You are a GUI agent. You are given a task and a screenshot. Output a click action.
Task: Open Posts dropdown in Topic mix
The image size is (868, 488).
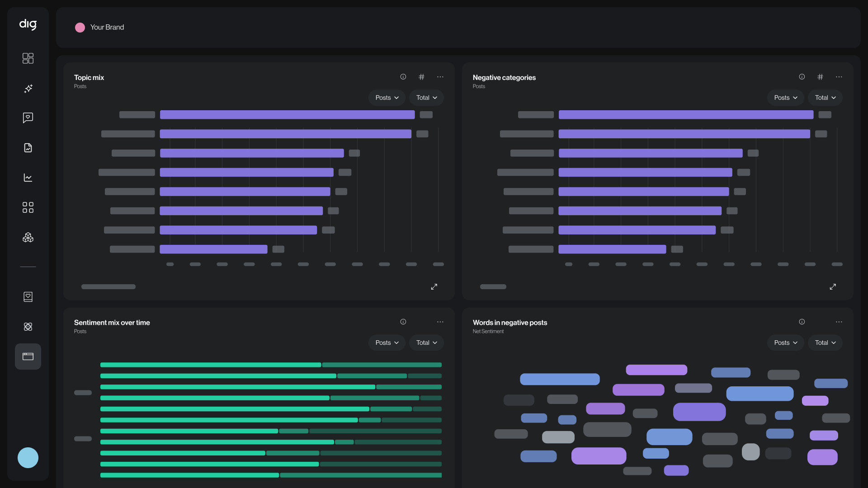[x=387, y=98]
